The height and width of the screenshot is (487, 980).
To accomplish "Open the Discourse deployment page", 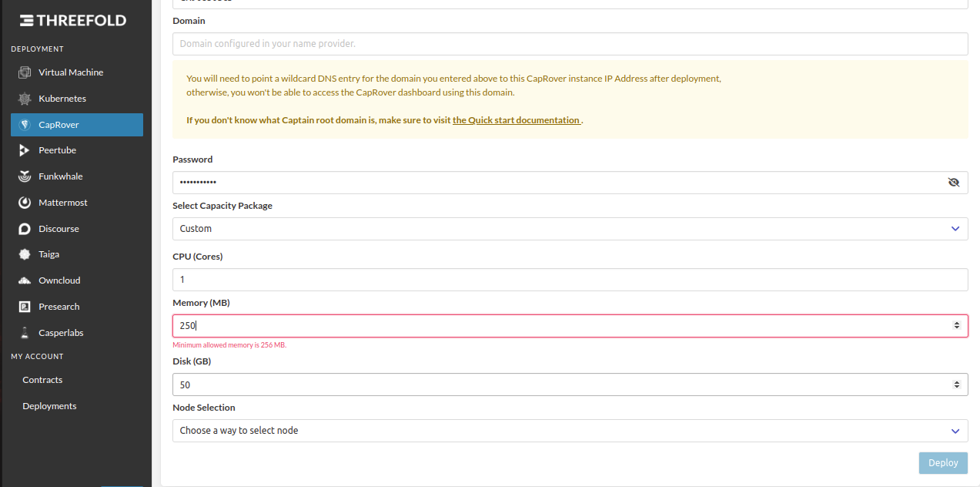I will click(57, 228).
